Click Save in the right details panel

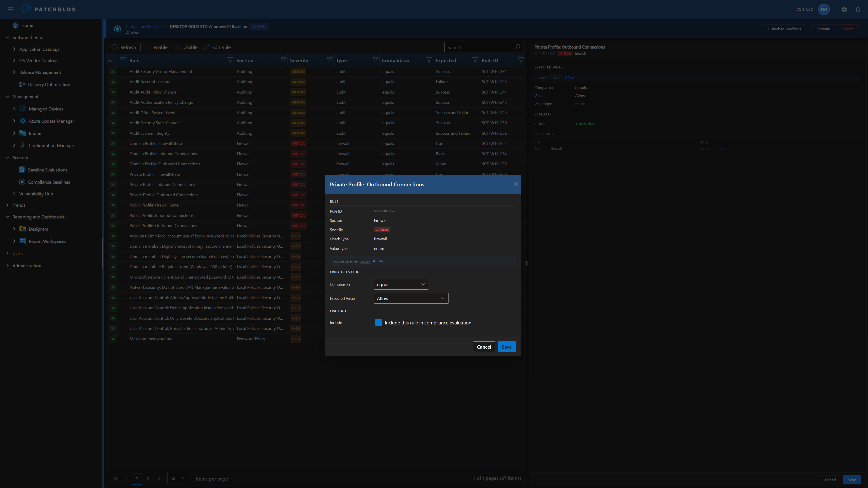852,480
